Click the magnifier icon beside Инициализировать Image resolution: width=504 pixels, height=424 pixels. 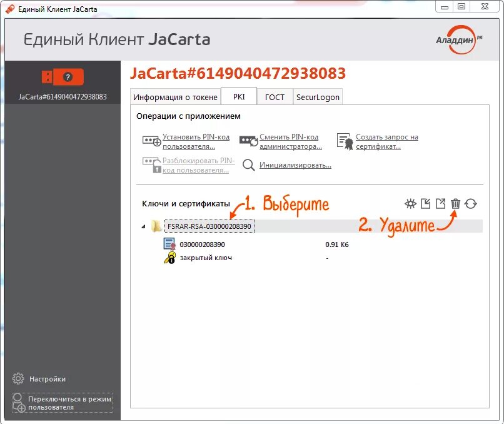(x=248, y=165)
